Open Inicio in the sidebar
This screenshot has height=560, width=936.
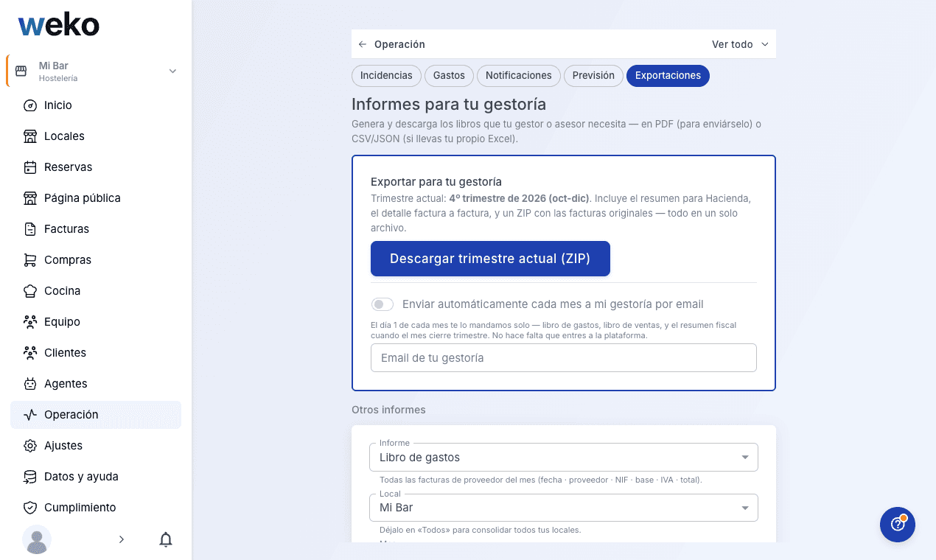(x=96, y=105)
